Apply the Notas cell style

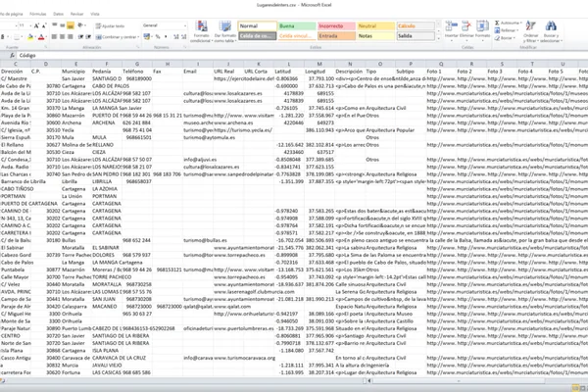point(376,36)
